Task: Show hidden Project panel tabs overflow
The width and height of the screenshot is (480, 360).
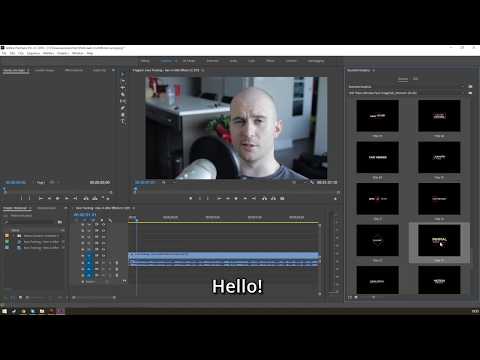Action: click(x=66, y=208)
